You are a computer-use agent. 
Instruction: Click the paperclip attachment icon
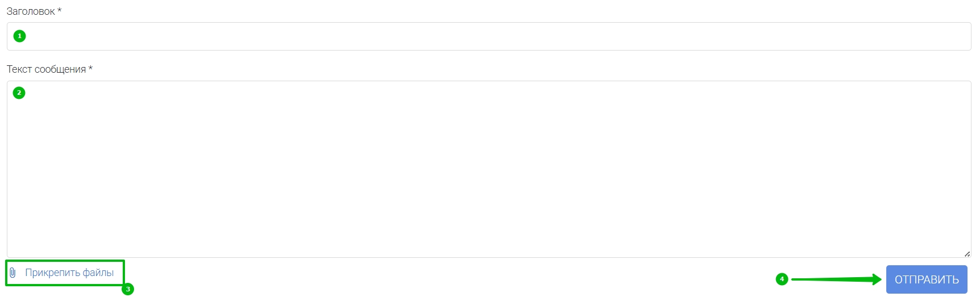(12, 273)
